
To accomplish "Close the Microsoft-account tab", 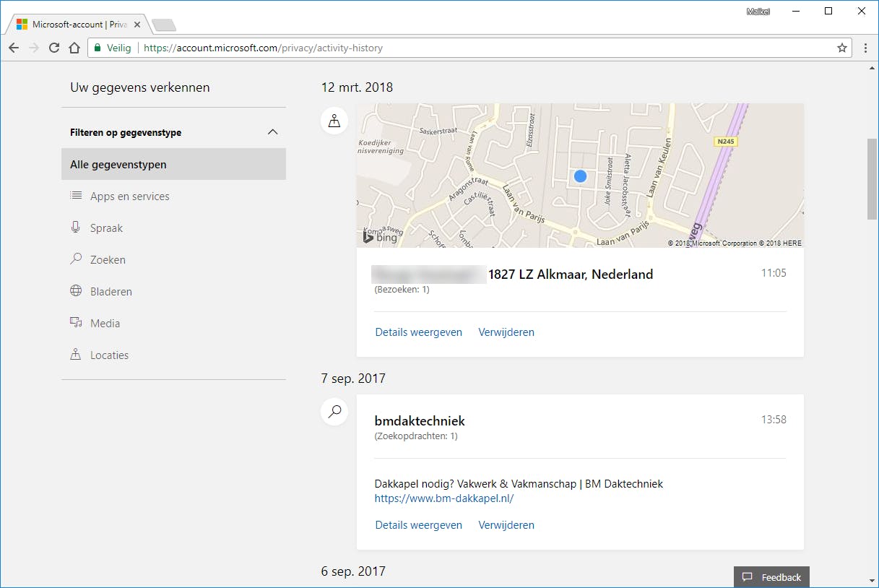I will (137, 25).
